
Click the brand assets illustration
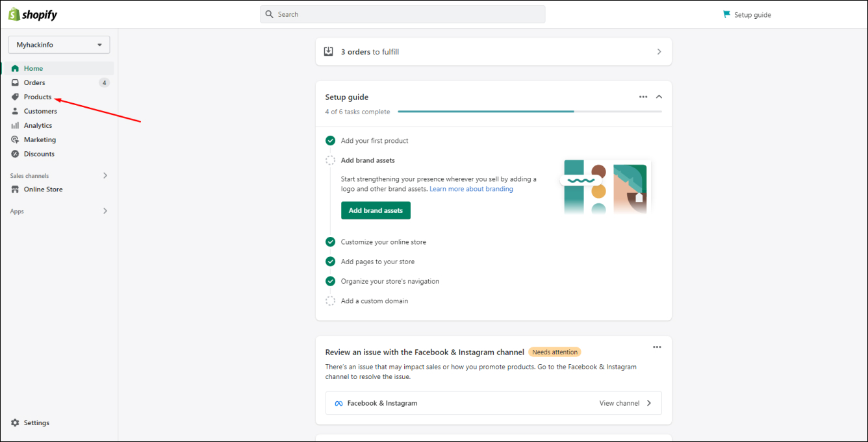[x=606, y=187]
